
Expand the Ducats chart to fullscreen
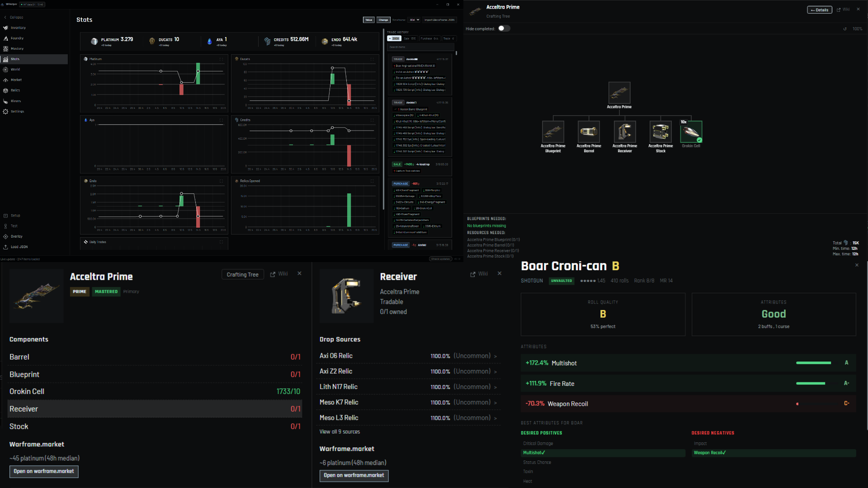point(372,59)
